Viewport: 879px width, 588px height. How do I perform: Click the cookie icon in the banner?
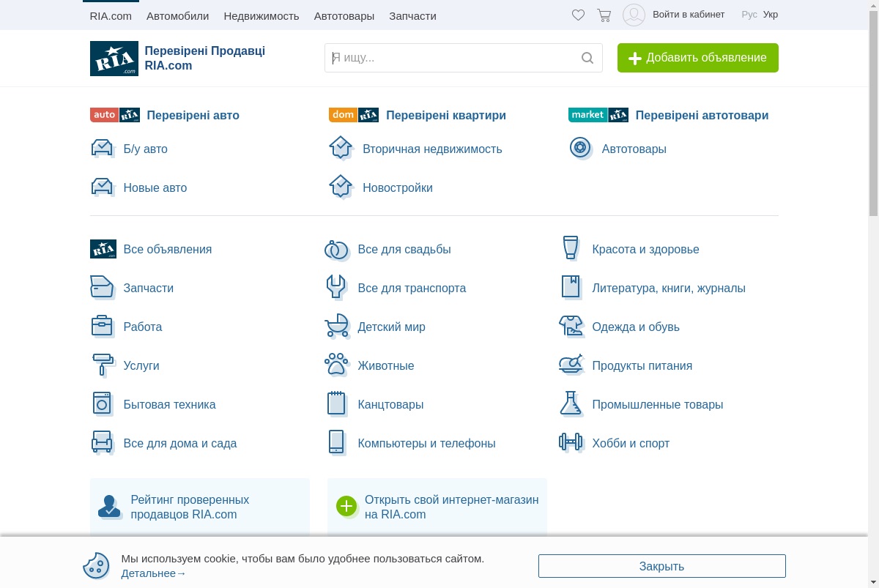pos(97,565)
